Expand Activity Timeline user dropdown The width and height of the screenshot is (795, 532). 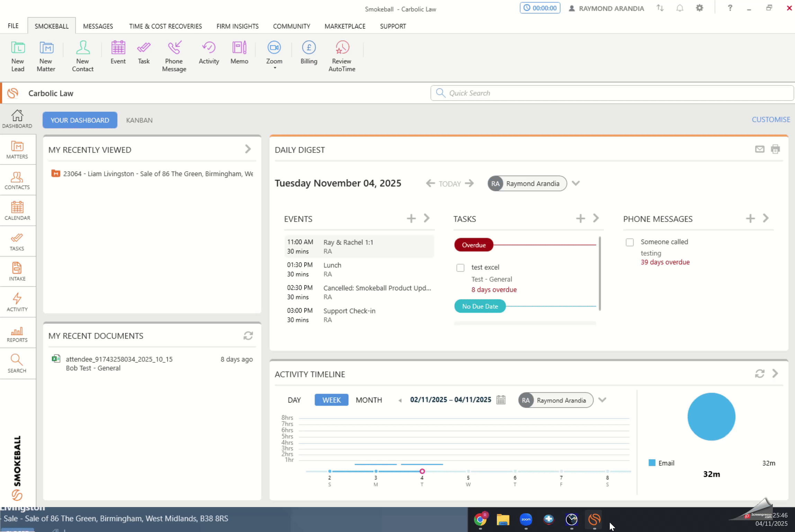(x=602, y=400)
